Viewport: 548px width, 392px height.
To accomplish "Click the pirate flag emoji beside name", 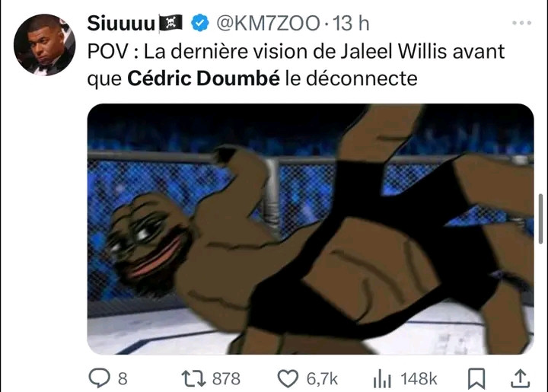I will pyautogui.click(x=170, y=23).
